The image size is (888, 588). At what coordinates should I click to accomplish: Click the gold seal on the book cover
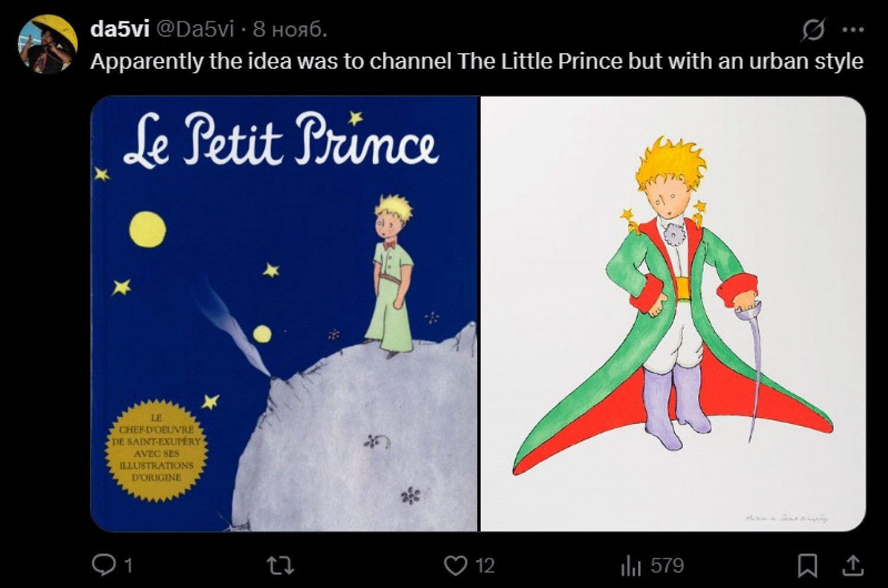(156, 450)
